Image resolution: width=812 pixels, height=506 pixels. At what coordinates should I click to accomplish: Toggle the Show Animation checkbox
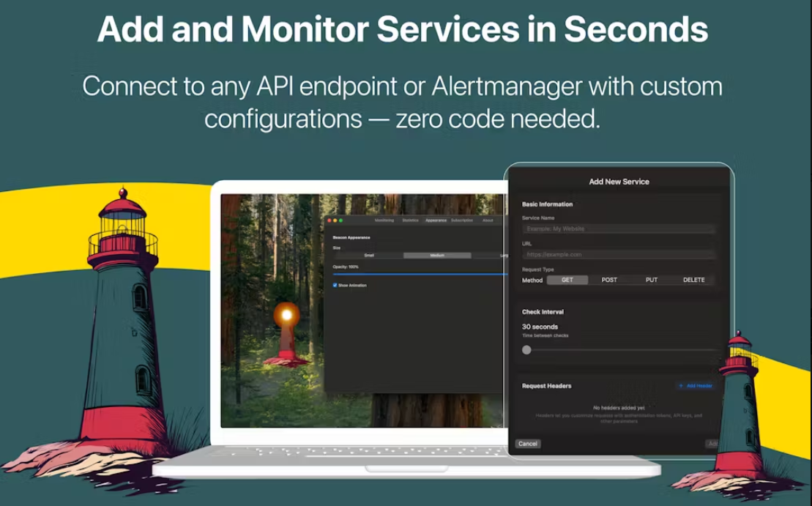(335, 286)
